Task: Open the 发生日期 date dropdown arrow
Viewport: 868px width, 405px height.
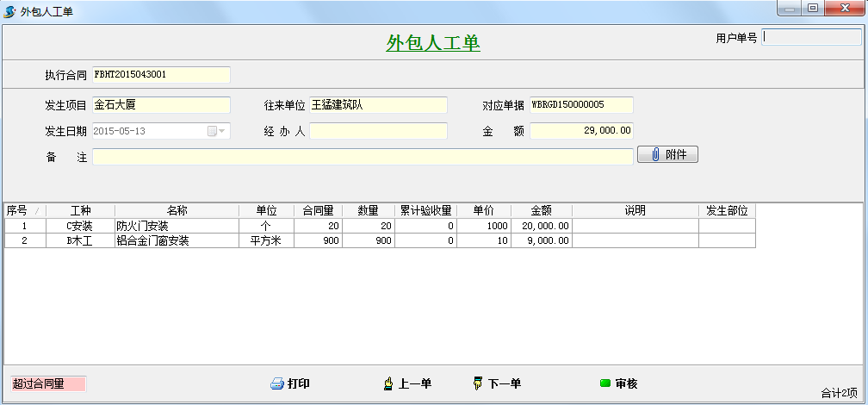Action: [x=222, y=131]
